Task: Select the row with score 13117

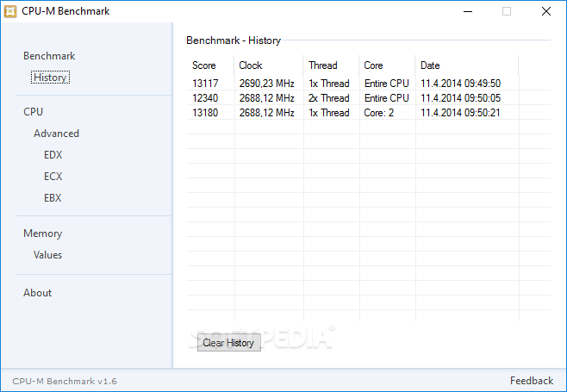Action: pyautogui.click(x=369, y=84)
